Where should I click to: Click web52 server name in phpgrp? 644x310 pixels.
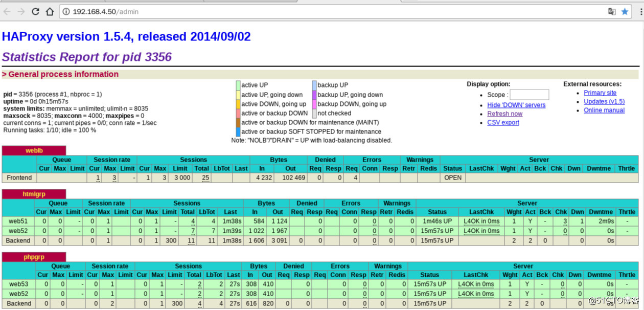click(18, 294)
